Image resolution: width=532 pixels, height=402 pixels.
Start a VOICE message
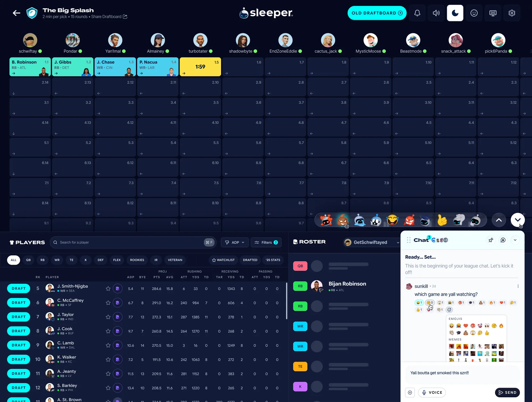tap(432, 392)
